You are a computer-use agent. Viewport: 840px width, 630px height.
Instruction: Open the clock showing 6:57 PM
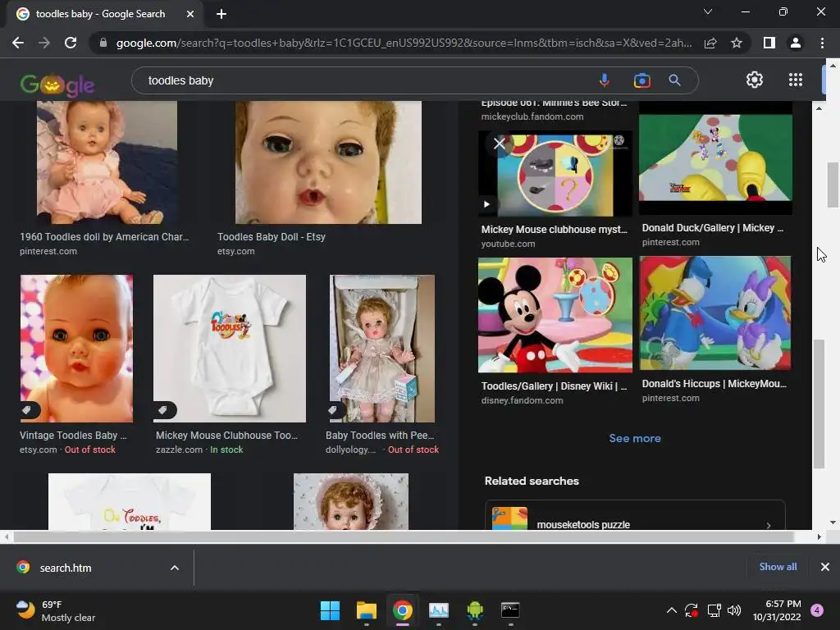pos(776,610)
